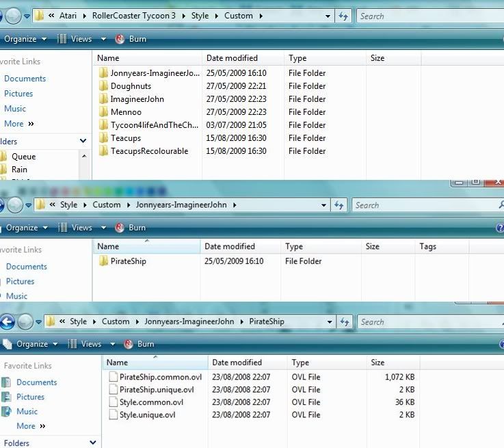Screen dimensions: 504x448
Task: Sort by Type in PirateShip window
Action: (327, 363)
